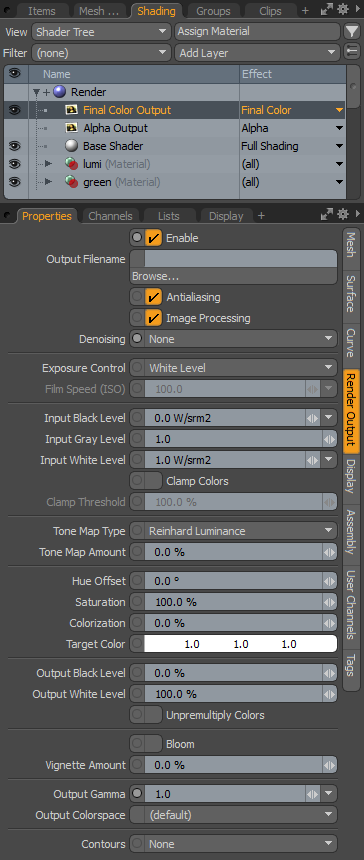Image resolution: width=364 pixels, height=860 pixels.
Task: Uncheck the Enable checkbox
Action: click(154, 238)
